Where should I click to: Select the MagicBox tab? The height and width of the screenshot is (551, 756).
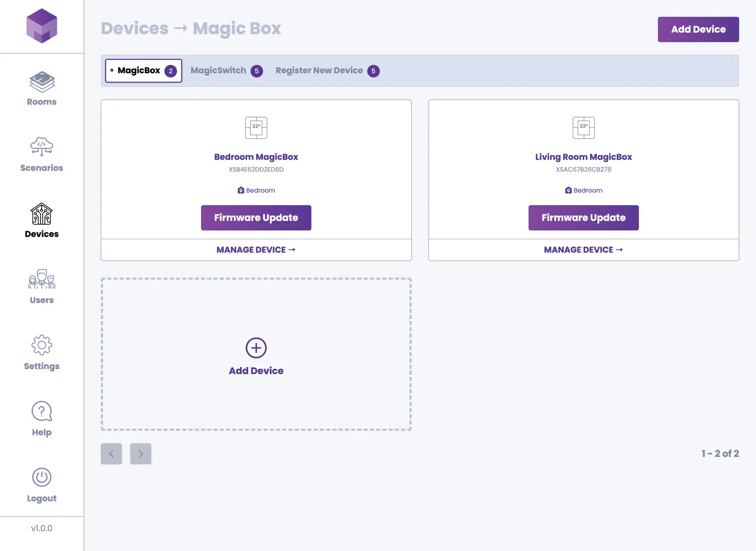pos(144,71)
